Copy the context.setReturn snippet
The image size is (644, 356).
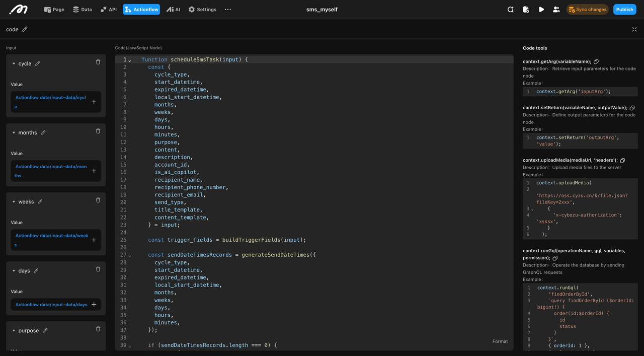(632, 108)
